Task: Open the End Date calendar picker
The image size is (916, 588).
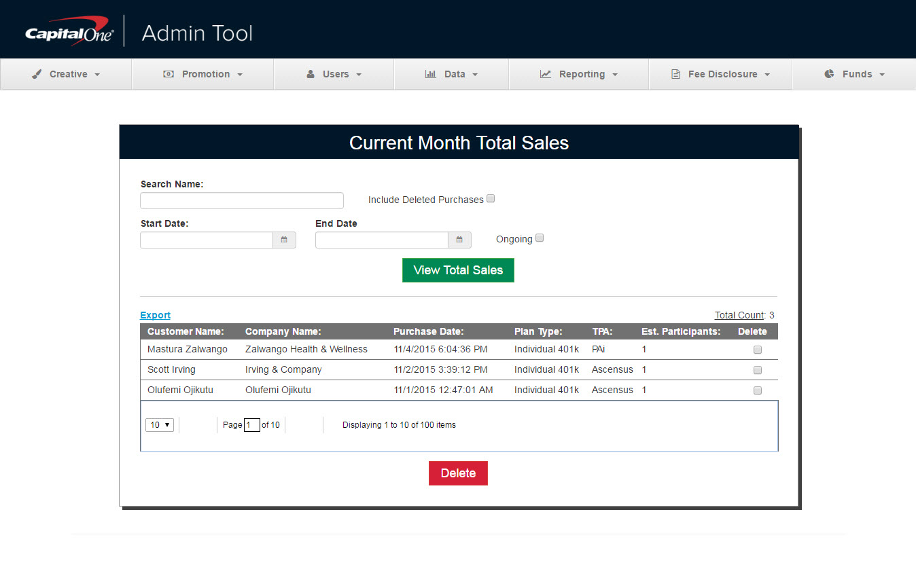Action: pyautogui.click(x=459, y=240)
